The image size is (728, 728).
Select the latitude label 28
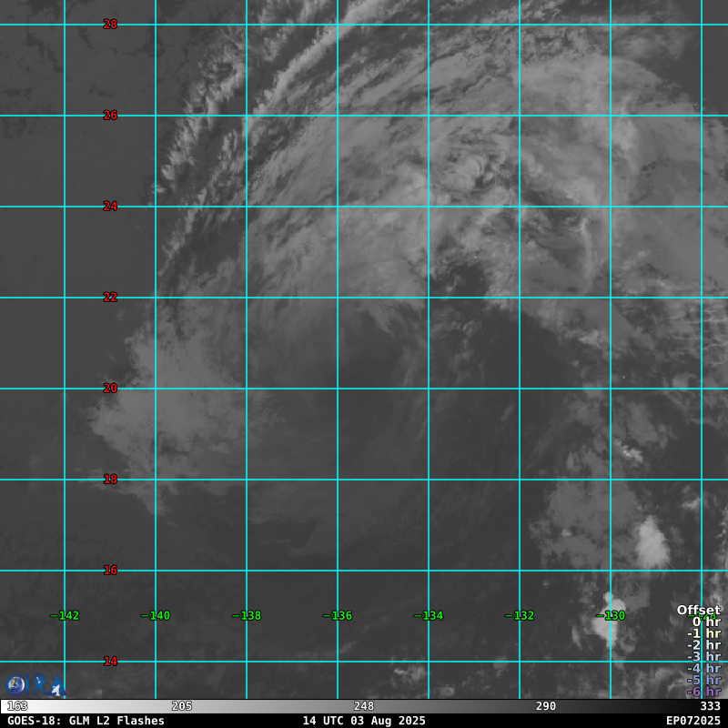[110, 25]
